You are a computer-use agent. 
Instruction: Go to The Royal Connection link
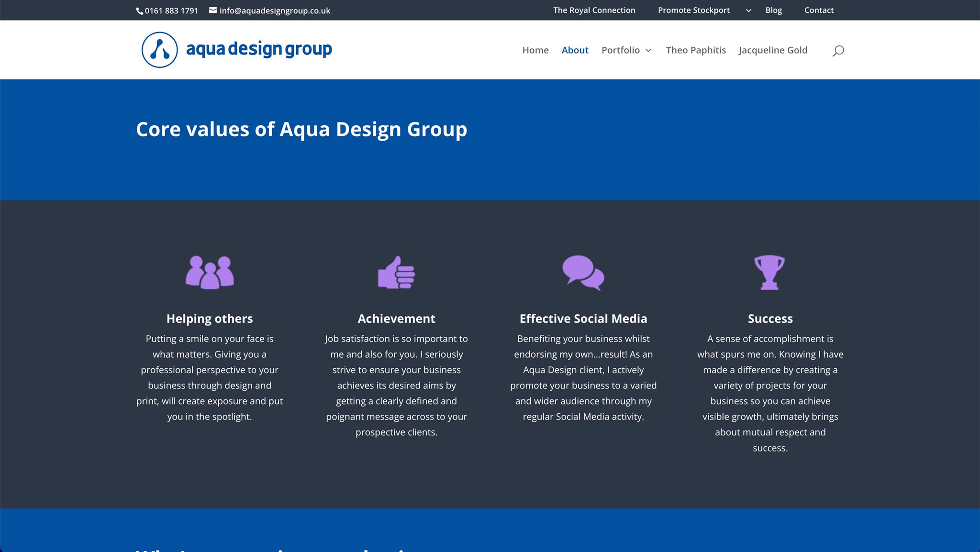pyautogui.click(x=594, y=10)
